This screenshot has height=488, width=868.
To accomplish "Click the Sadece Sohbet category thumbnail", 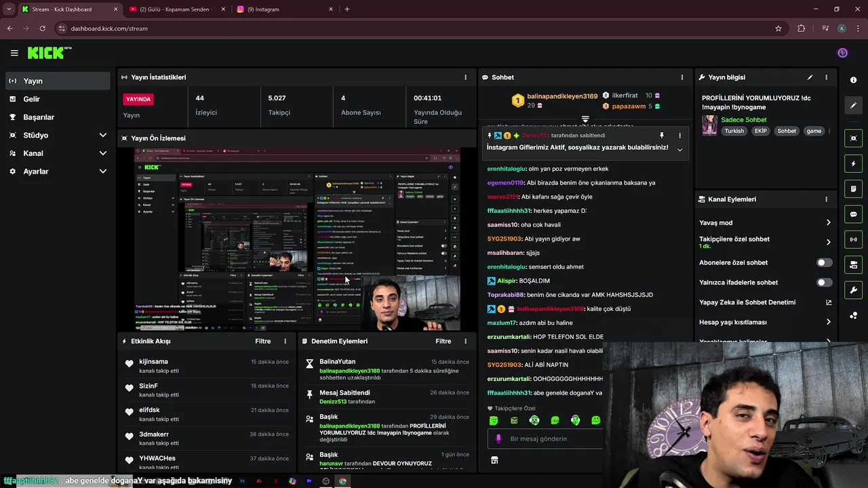I will (709, 125).
